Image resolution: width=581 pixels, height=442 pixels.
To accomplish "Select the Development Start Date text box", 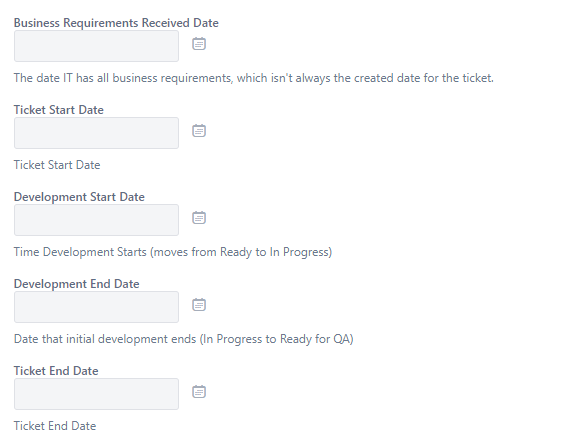I will 96,220.
